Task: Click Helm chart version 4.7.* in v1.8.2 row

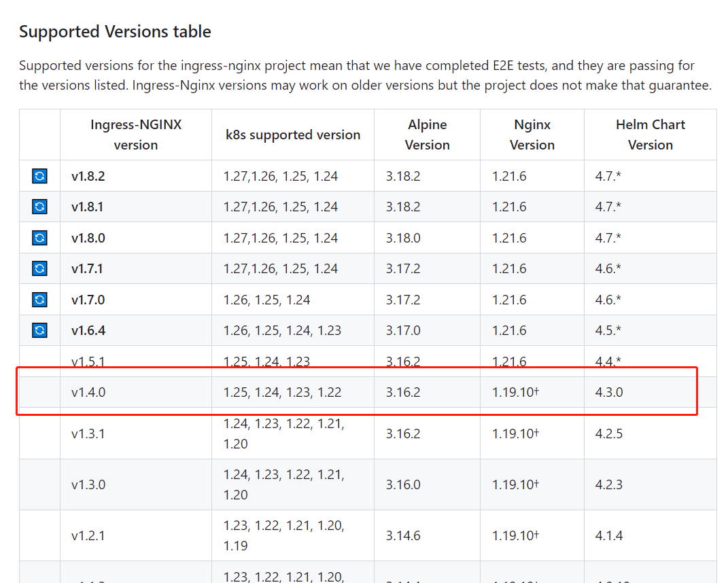Action: [650, 176]
